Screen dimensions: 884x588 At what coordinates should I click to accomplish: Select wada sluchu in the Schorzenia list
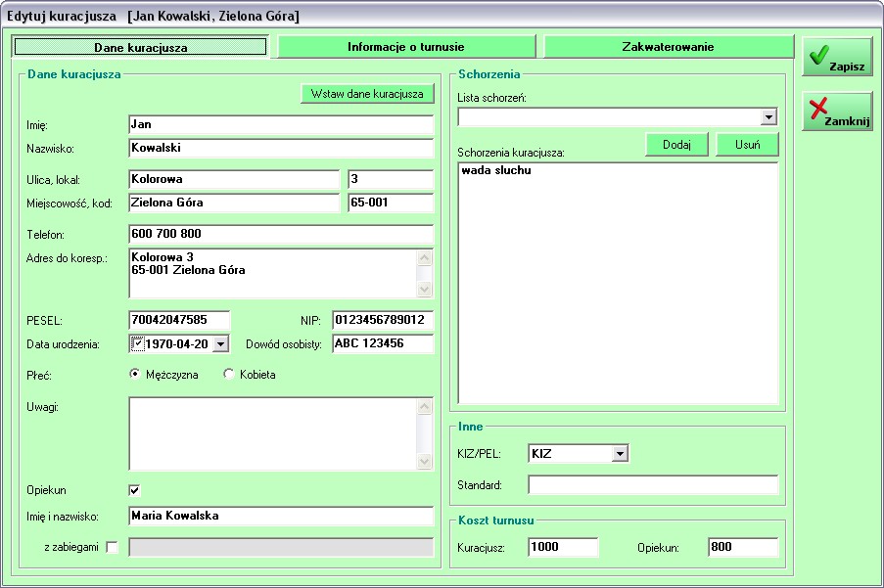[x=496, y=171]
